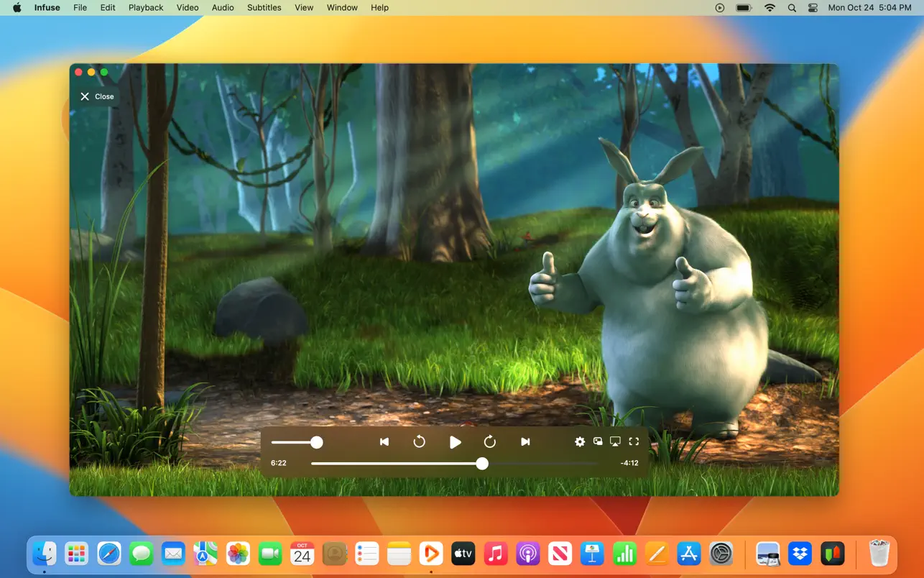Image resolution: width=924 pixels, height=578 pixels.
Task: Open Maps from the Dock
Action: [205, 554]
